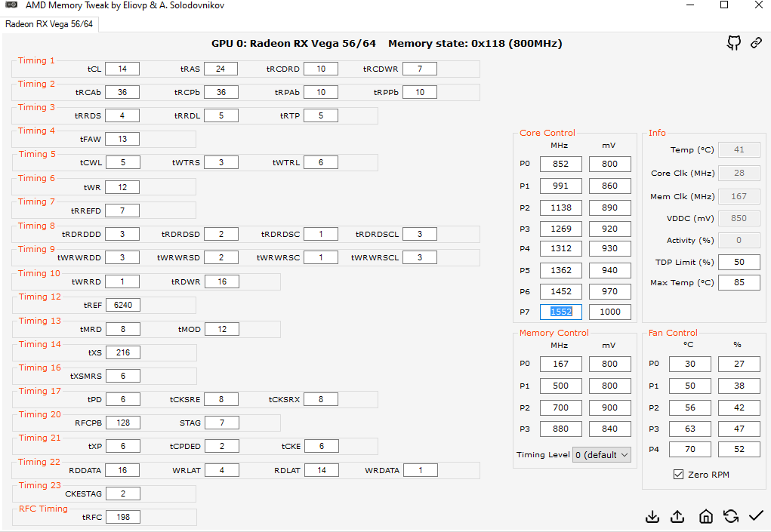Click Core Control P3 mV field
The image size is (771, 532).
click(x=609, y=229)
